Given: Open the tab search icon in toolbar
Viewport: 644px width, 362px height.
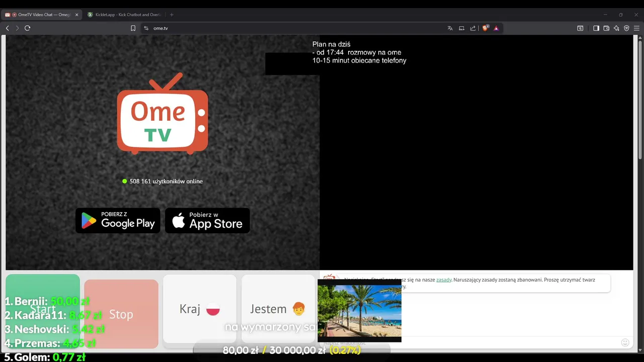Looking at the screenshot, I should click(x=580, y=28).
